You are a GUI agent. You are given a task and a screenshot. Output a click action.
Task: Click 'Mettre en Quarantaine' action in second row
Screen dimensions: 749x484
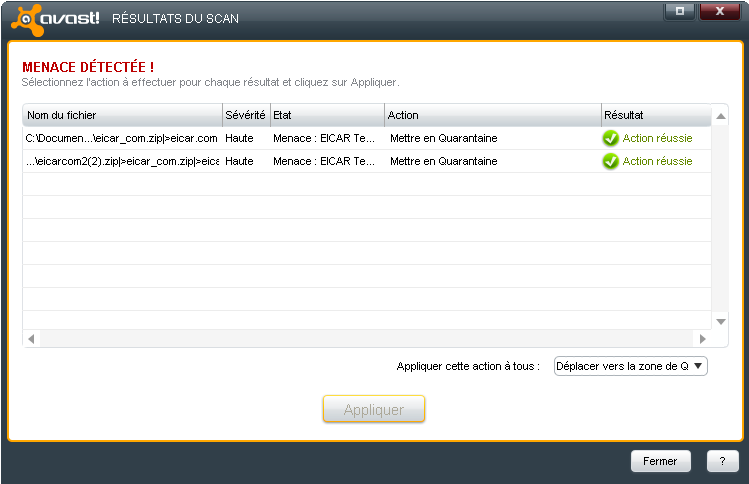[x=444, y=161]
